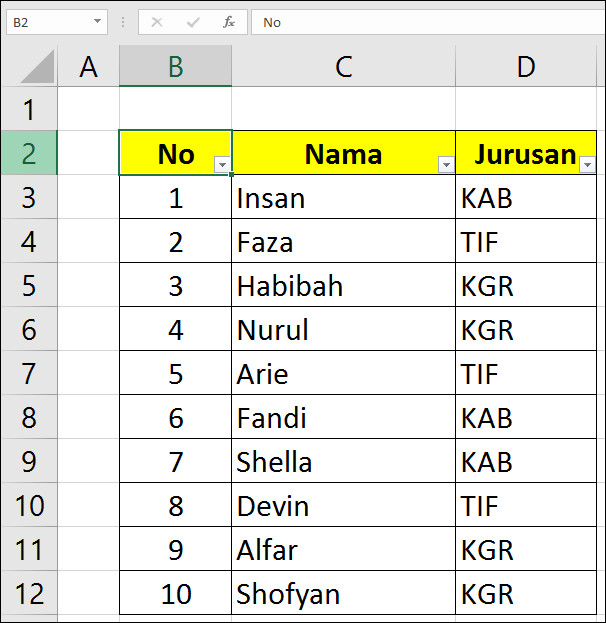Open the Nama column filter dropdown
The height and width of the screenshot is (623, 606).
[x=446, y=164]
